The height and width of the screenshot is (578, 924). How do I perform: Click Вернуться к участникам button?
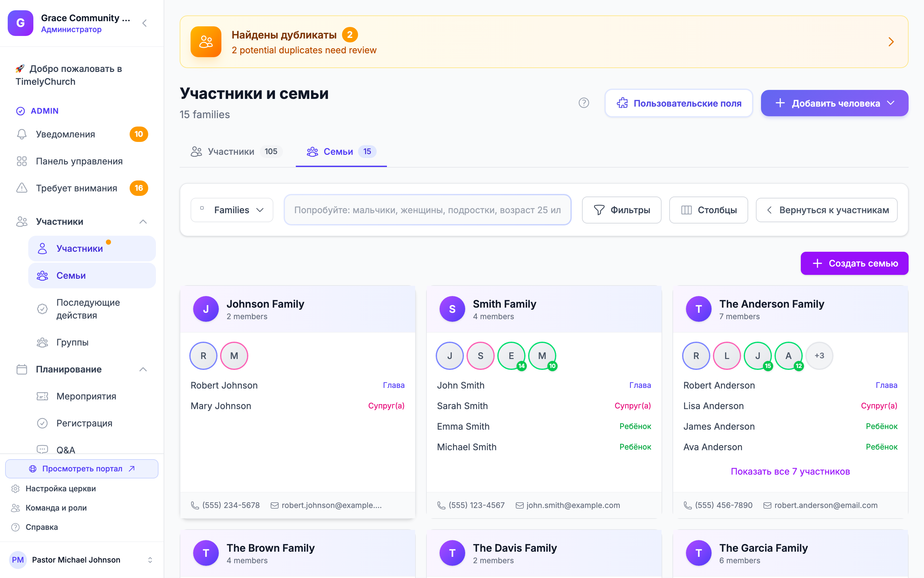827,210
